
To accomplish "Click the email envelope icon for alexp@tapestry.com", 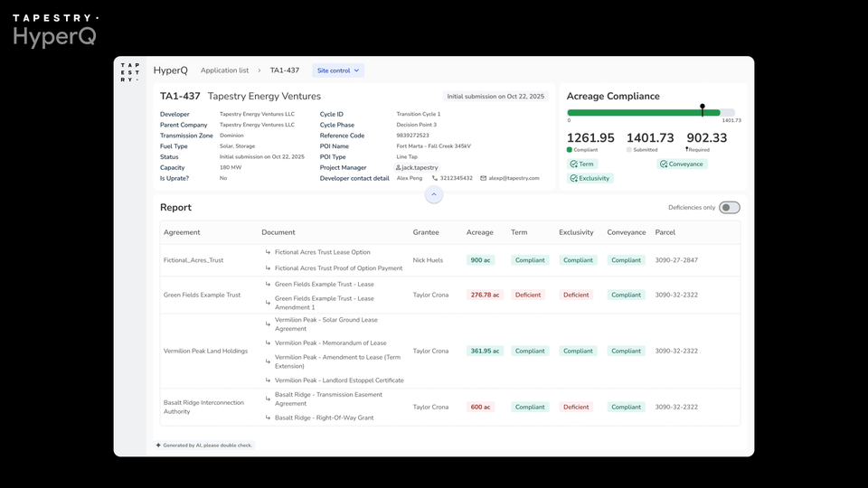I will (x=484, y=178).
